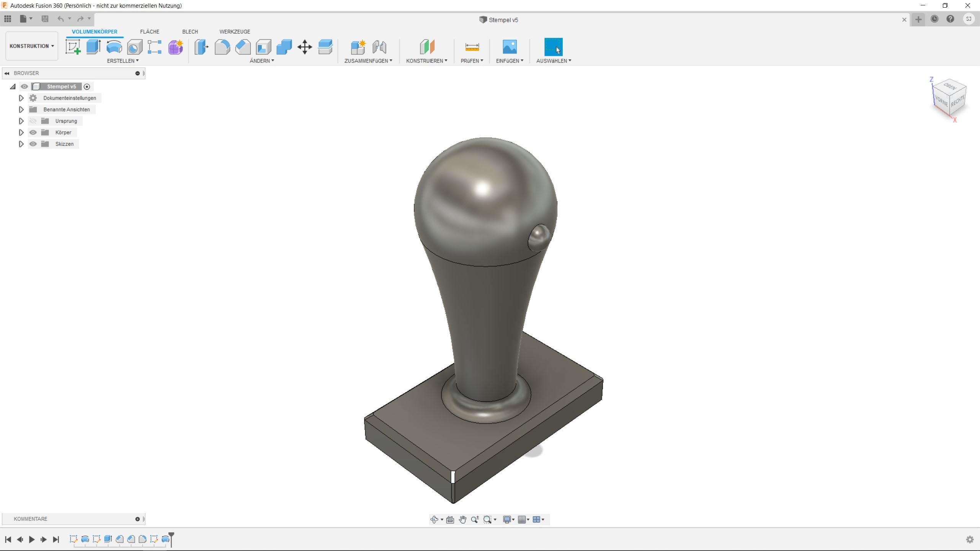Collapse the BROWSER panel with arrows
This screenshot has height=551, width=980.
7,73
